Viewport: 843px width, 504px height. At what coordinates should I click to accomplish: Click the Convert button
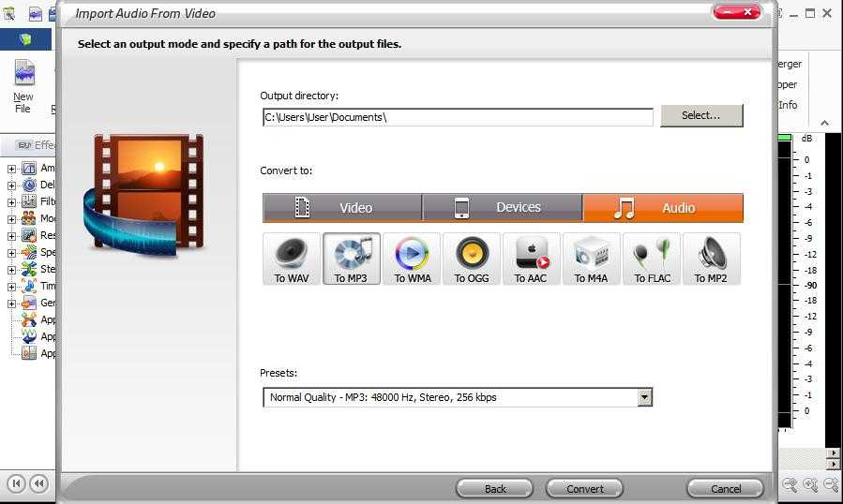coord(584,488)
